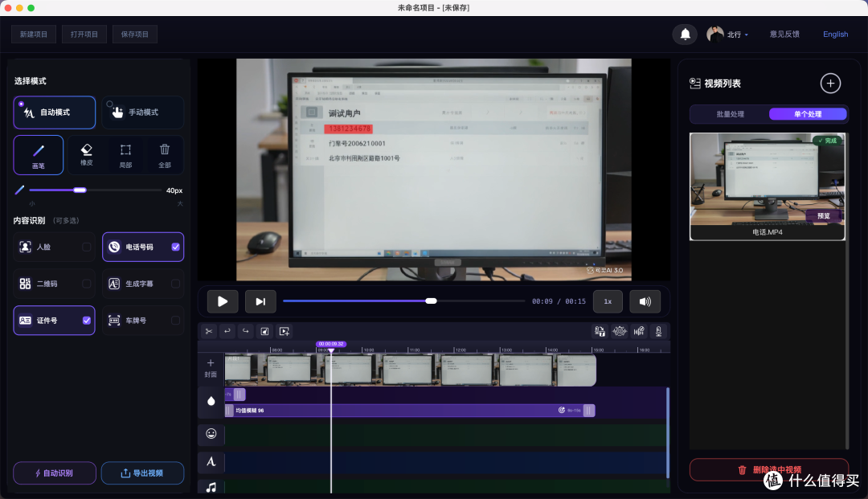Open the 意见反馈 link
The width and height of the screenshot is (868, 499).
(x=784, y=35)
